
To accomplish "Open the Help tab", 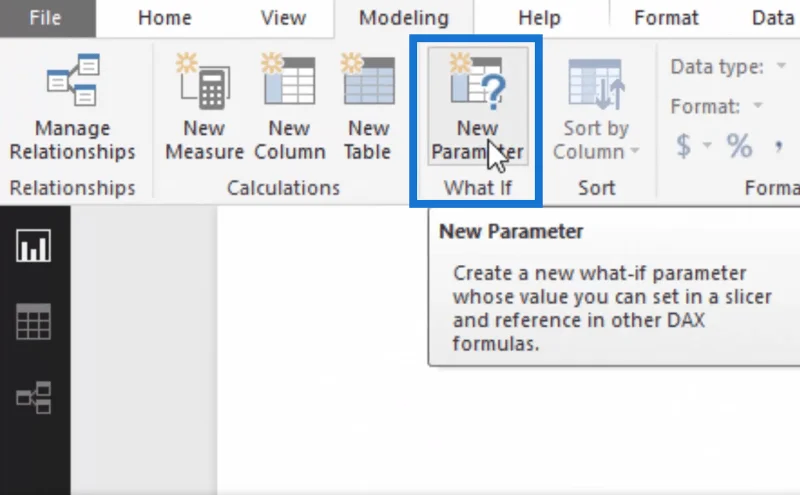I will pyautogui.click(x=539, y=18).
